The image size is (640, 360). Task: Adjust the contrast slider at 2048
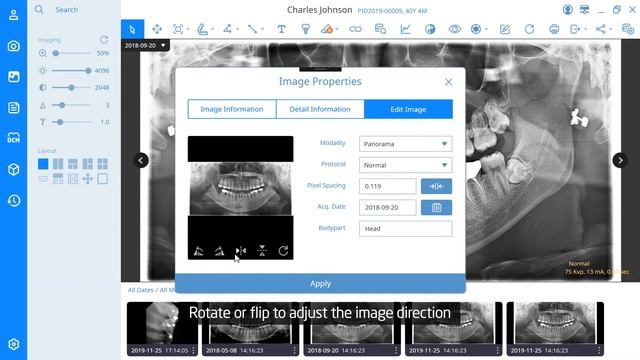(71, 87)
